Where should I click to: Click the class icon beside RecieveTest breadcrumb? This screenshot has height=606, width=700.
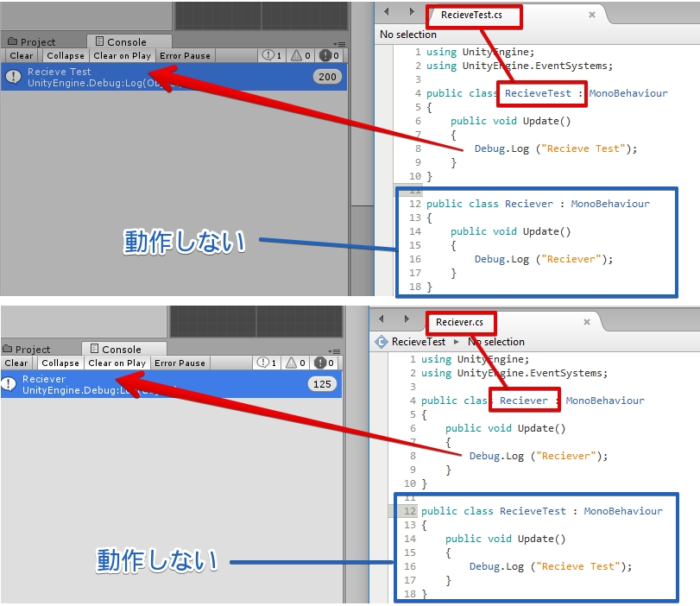point(381,342)
